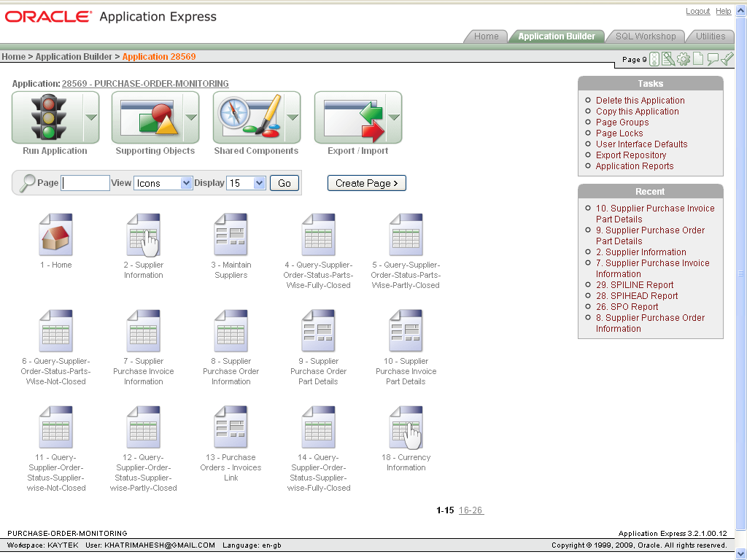This screenshot has width=747, height=560.
Task: Click the magnifying glass search icon beside Page
Action: (x=27, y=183)
